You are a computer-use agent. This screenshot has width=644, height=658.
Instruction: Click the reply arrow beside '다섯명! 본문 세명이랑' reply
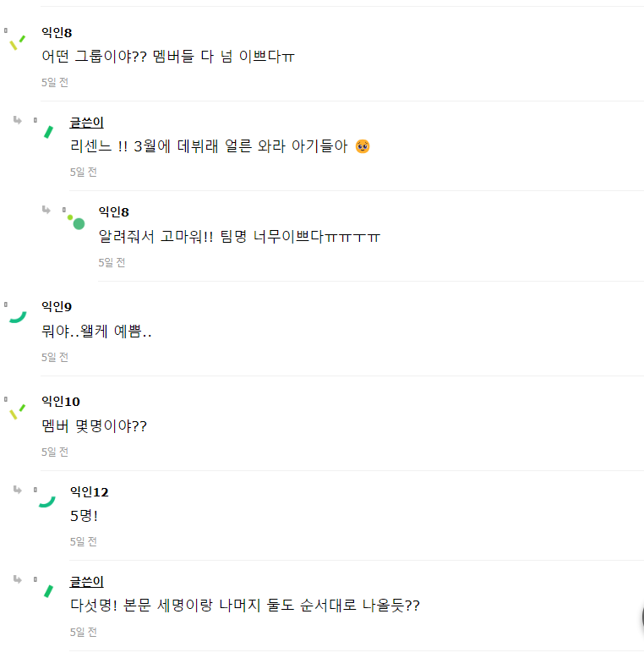17,579
